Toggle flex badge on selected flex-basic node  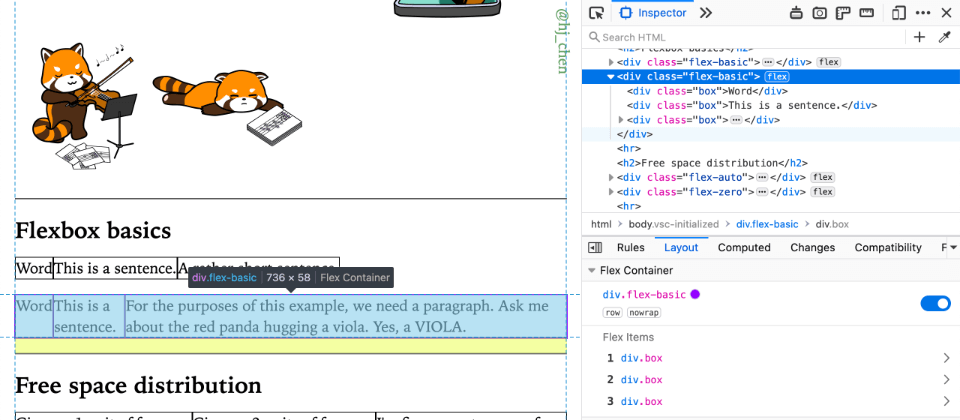[x=777, y=77]
